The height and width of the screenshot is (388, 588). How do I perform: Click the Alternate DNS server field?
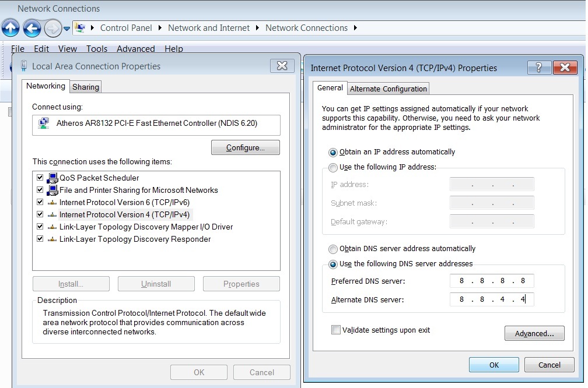coord(492,299)
